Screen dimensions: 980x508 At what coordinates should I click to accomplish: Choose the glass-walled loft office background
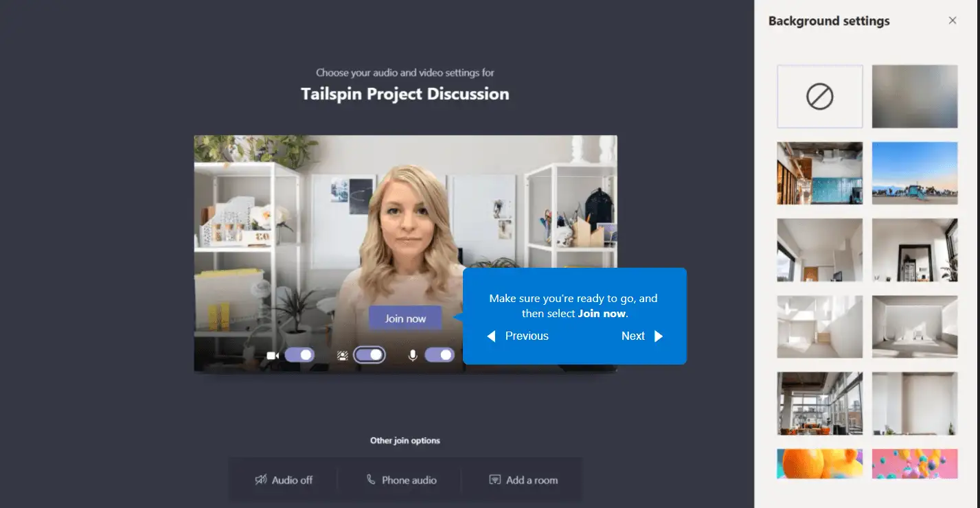click(820, 404)
